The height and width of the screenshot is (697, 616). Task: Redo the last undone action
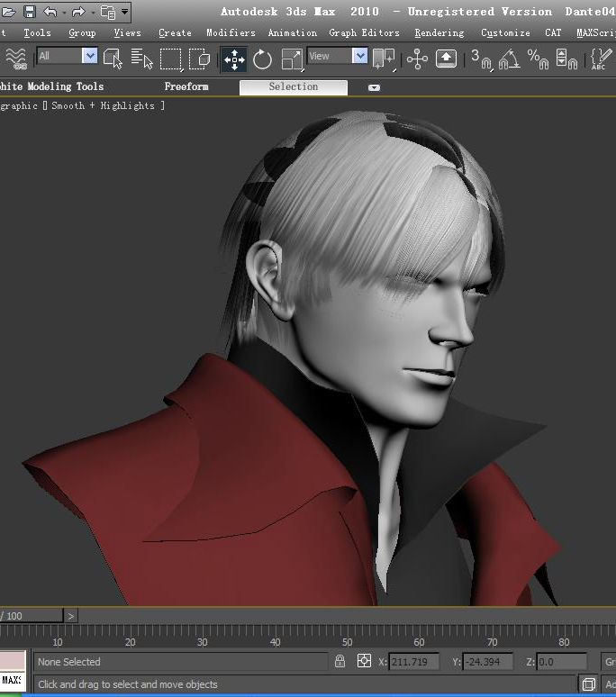[x=78, y=12]
